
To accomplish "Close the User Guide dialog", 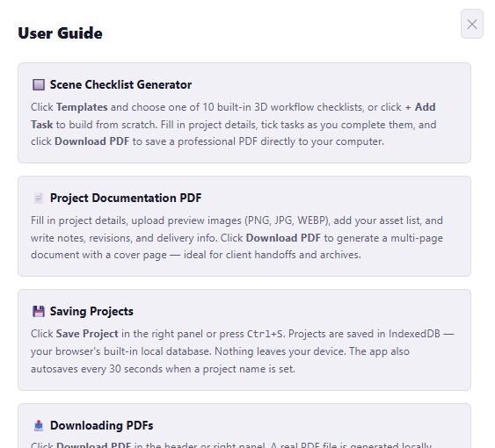I will click(471, 24).
